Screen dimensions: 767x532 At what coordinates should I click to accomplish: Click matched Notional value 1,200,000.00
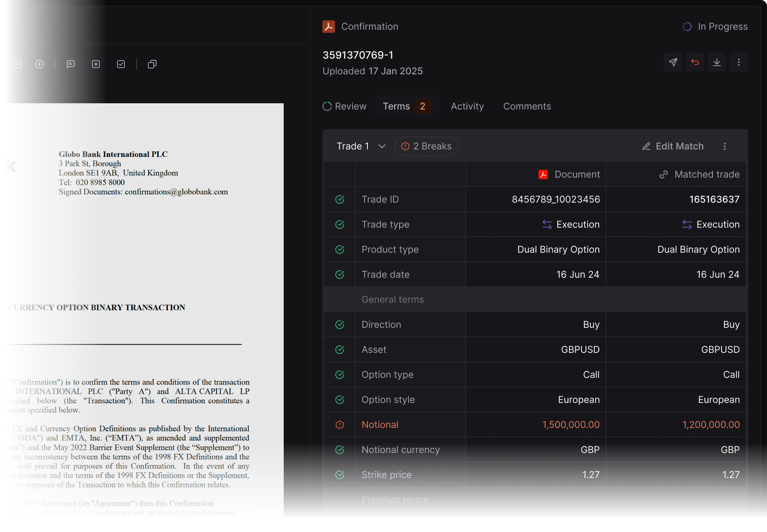[x=711, y=425]
